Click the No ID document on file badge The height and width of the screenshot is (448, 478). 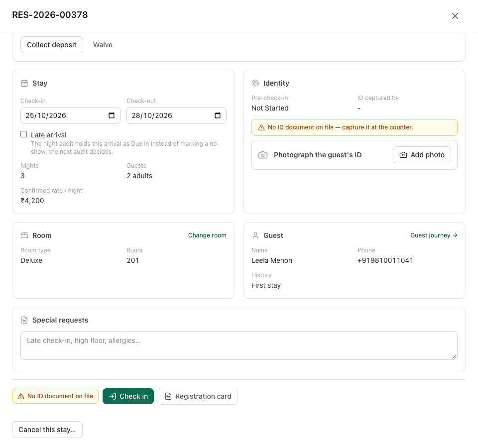(55, 396)
